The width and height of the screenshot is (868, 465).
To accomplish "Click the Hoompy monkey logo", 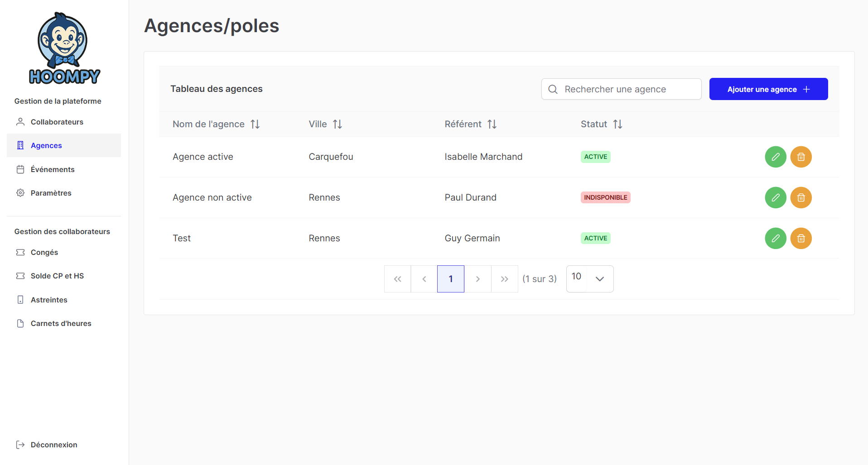I will [x=64, y=48].
